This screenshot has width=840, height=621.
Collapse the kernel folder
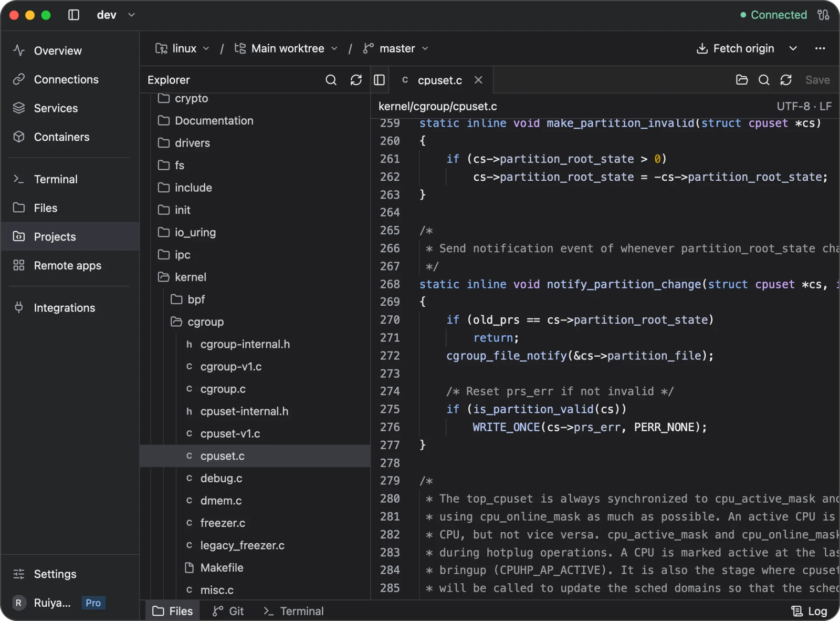(255, 277)
